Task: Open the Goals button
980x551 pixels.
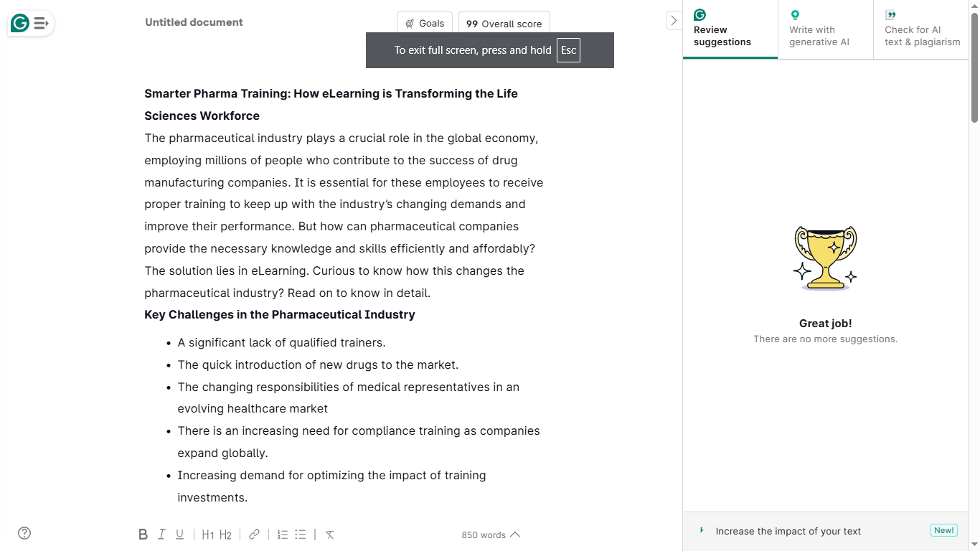Action: 425,24
